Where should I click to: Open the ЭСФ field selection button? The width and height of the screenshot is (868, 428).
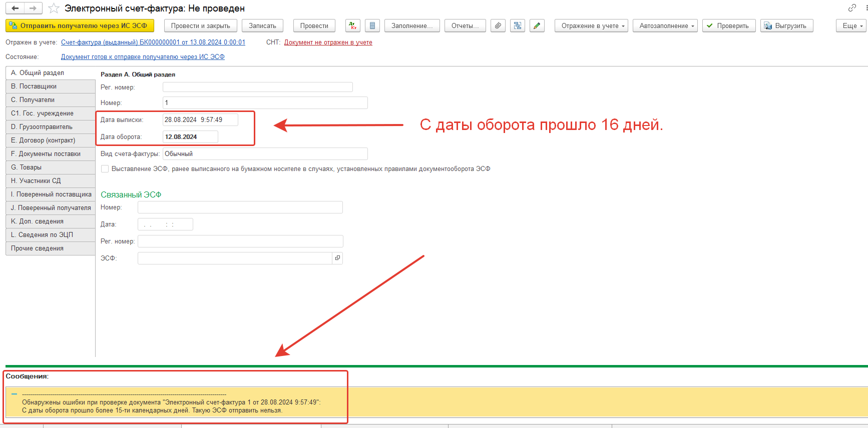[337, 258]
